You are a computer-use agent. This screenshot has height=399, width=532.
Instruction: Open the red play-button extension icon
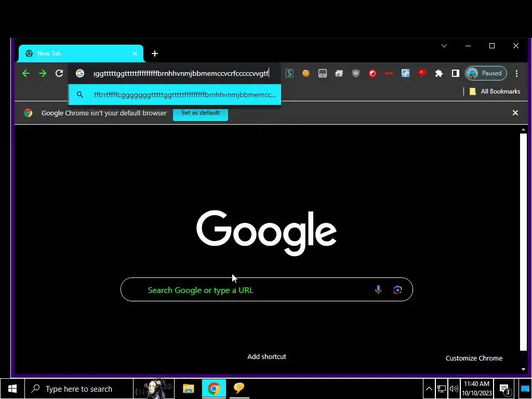point(422,73)
